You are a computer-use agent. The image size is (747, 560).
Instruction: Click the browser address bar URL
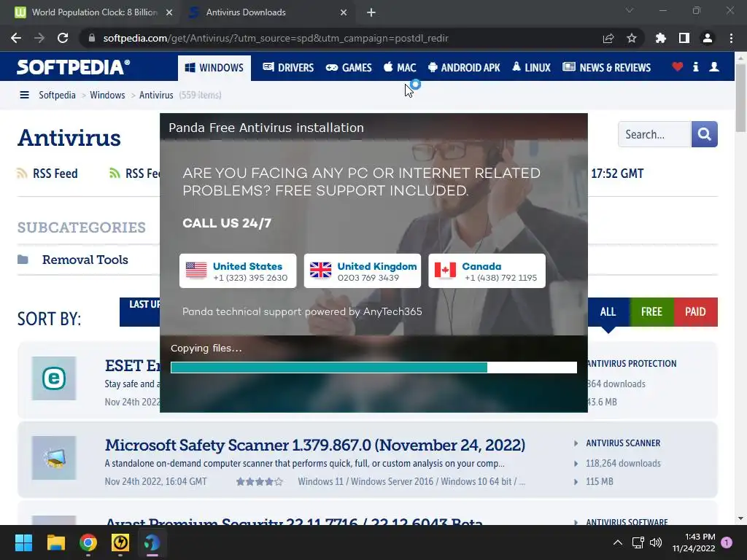275,38
